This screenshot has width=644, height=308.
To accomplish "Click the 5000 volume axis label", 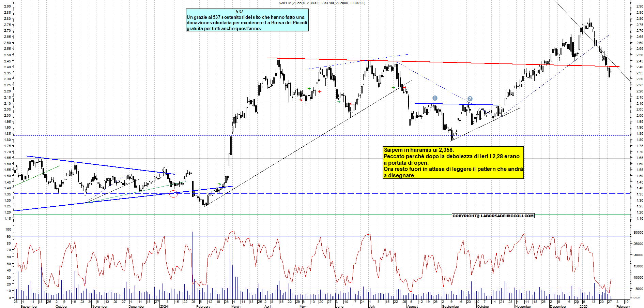I will (639, 289).
